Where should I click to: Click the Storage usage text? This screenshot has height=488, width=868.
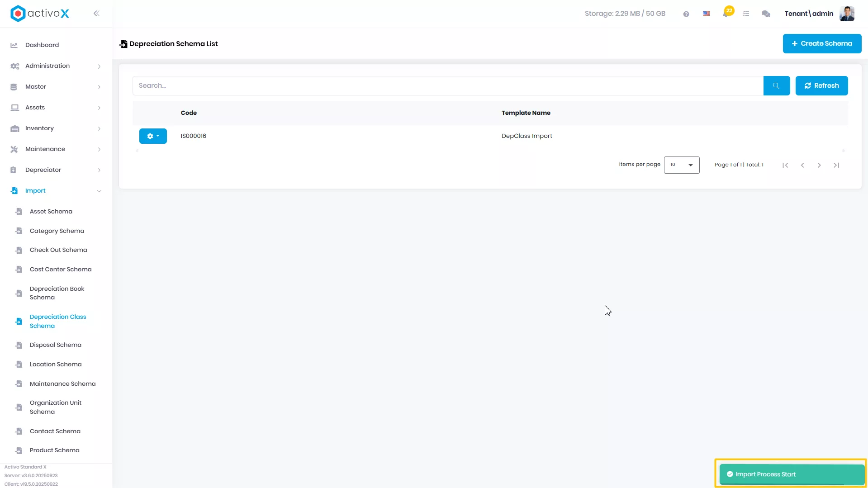(x=625, y=14)
